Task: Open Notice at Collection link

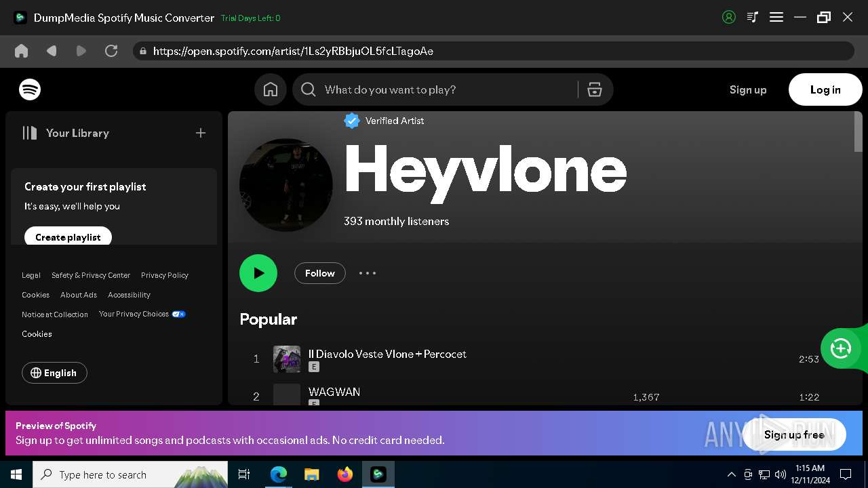Action: [x=55, y=314]
